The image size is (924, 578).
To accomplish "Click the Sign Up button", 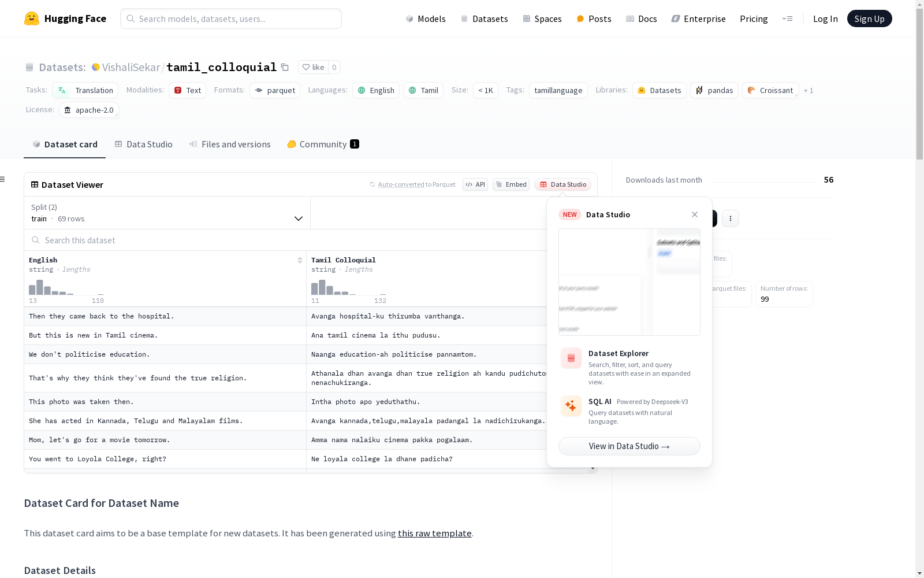I will (869, 18).
